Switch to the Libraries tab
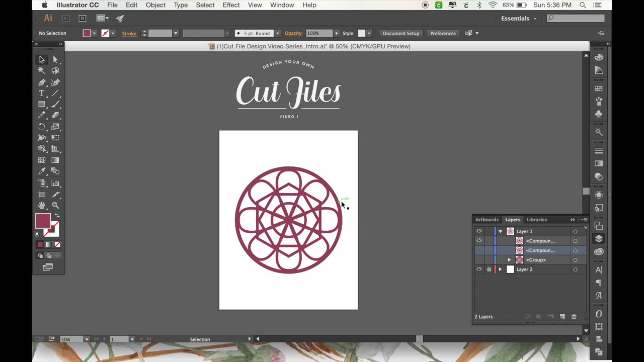This screenshot has height=362, width=644. [536, 220]
